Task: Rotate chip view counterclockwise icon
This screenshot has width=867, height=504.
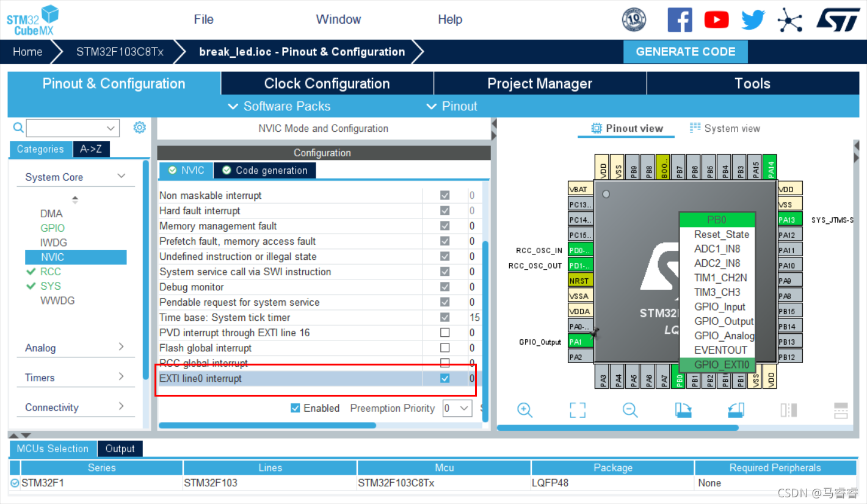Action: 736,409
